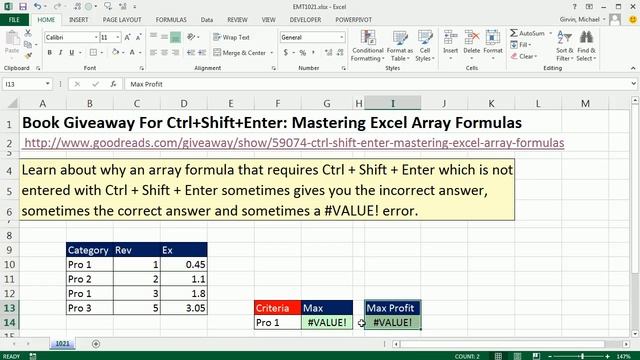640x360 pixels.
Task: Switch to REVIEW ribbon tab
Action: [237, 20]
